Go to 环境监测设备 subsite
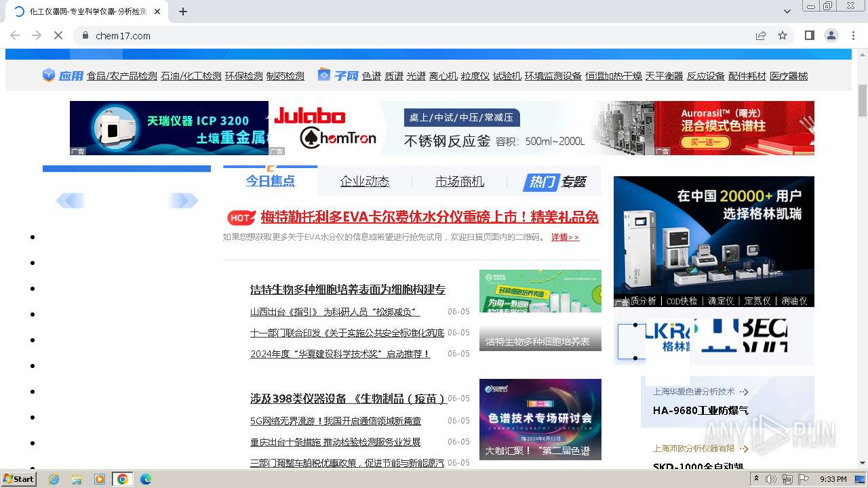 [553, 76]
